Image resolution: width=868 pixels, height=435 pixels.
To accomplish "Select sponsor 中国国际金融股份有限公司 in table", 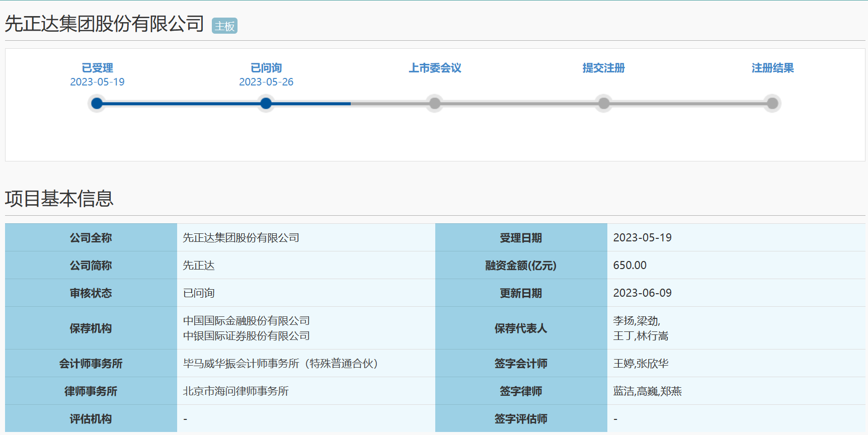I will point(246,321).
